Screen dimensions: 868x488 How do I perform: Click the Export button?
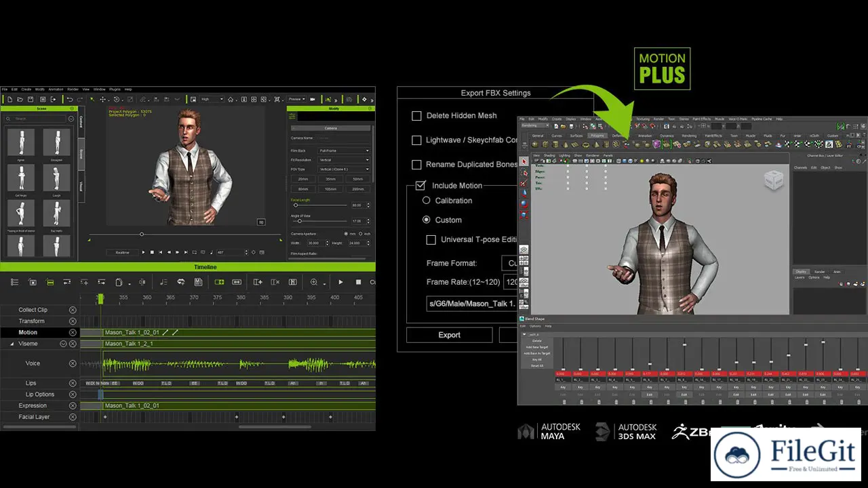point(449,335)
